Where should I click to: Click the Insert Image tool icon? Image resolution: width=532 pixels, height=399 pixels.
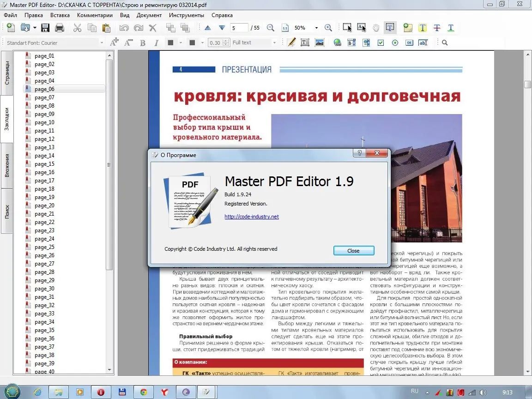click(x=319, y=42)
